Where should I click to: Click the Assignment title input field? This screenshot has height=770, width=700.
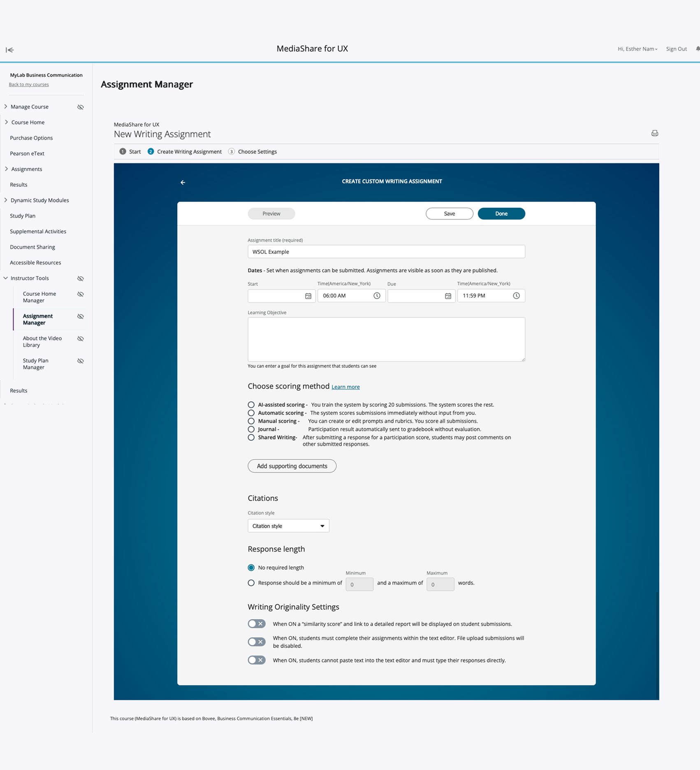(386, 252)
